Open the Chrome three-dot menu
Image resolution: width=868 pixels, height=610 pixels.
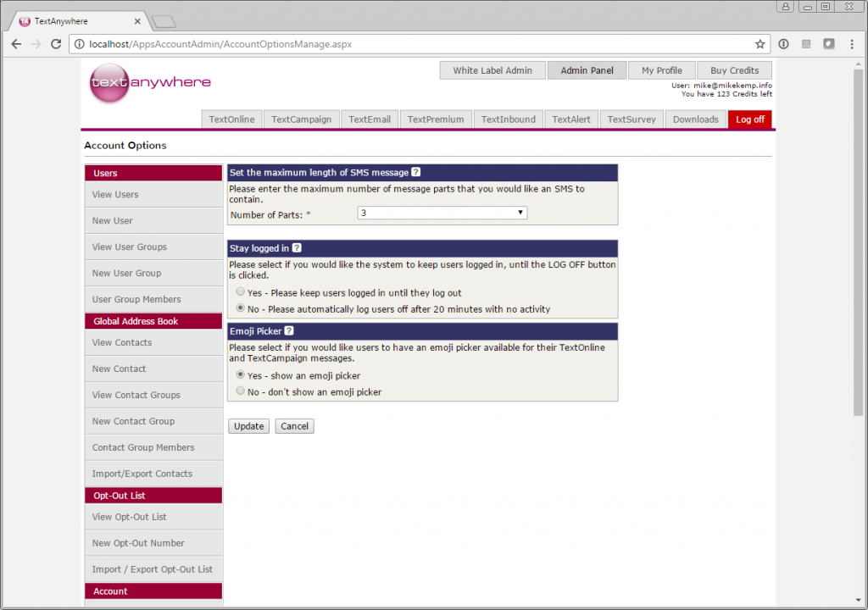point(851,44)
